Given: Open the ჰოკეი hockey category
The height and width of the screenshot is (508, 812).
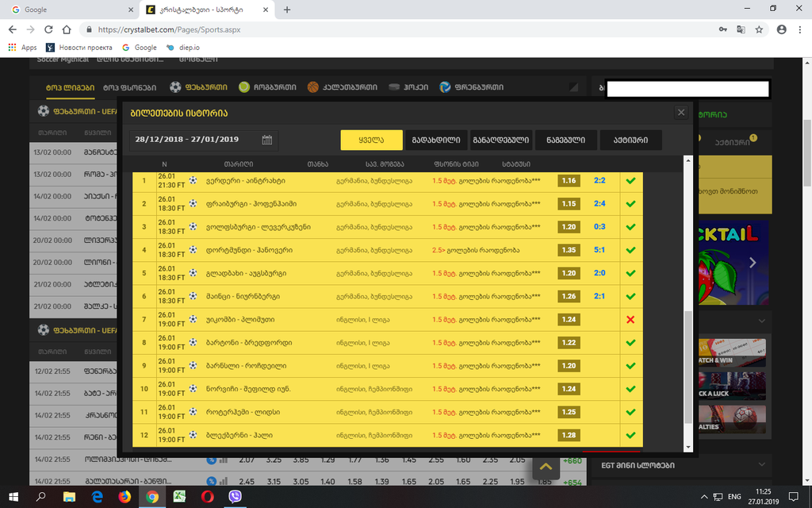Looking at the screenshot, I should pyautogui.click(x=408, y=87).
